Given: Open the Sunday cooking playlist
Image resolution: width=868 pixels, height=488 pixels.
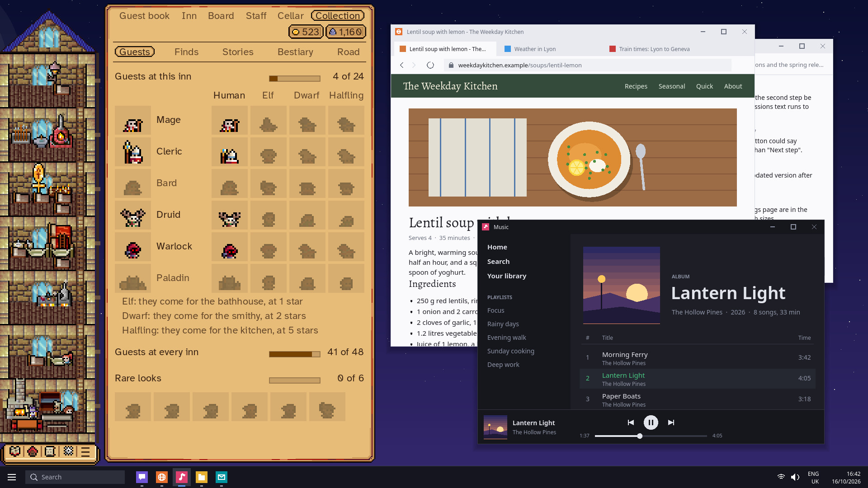Looking at the screenshot, I should pyautogui.click(x=510, y=351).
